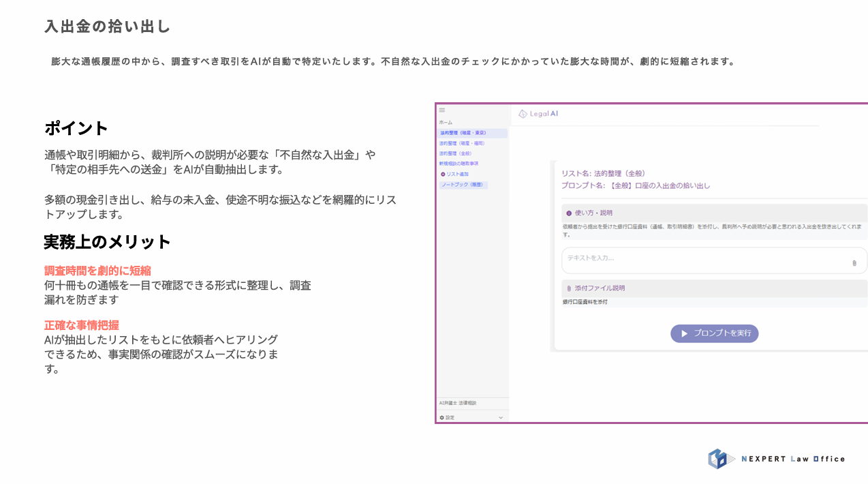This screenshot has width=868, height=484.
Task: Click the plus icon beside リスト追加
Action: coord(444,175)
